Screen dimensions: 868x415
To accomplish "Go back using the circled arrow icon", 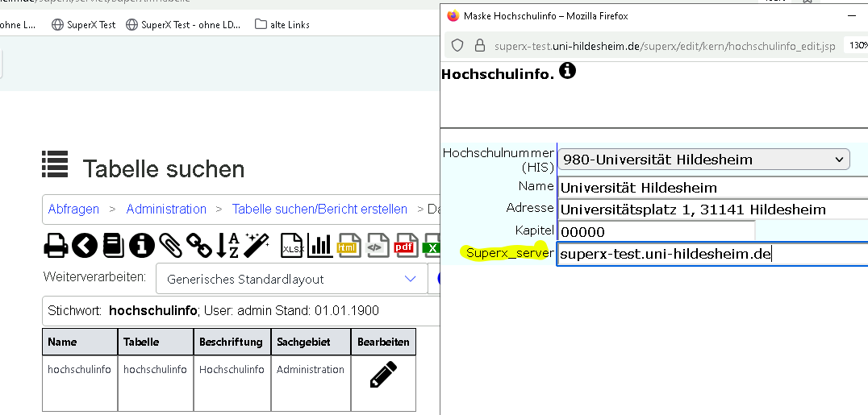I will (84, 245).
